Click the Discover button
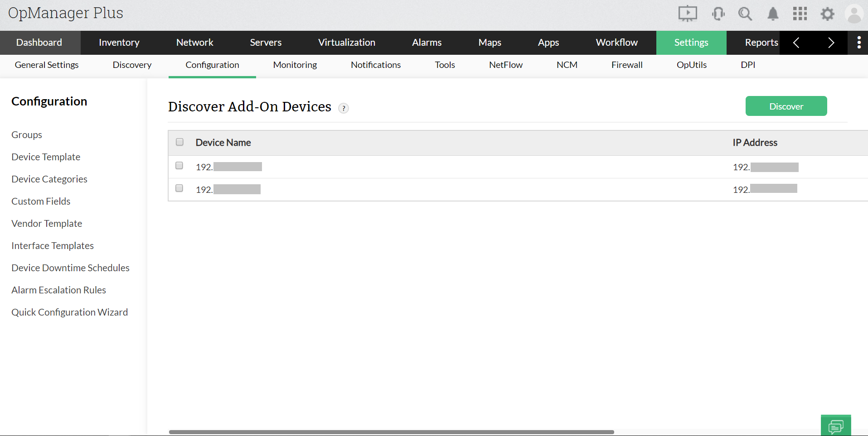This screenshot has width=868, height=436. point(786,105)
